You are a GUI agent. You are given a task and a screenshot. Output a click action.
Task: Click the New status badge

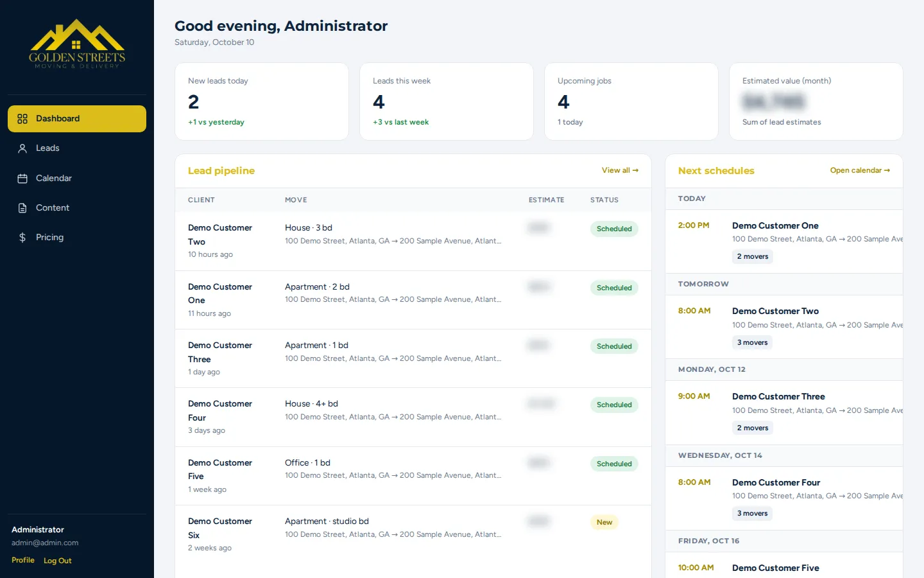604,522
